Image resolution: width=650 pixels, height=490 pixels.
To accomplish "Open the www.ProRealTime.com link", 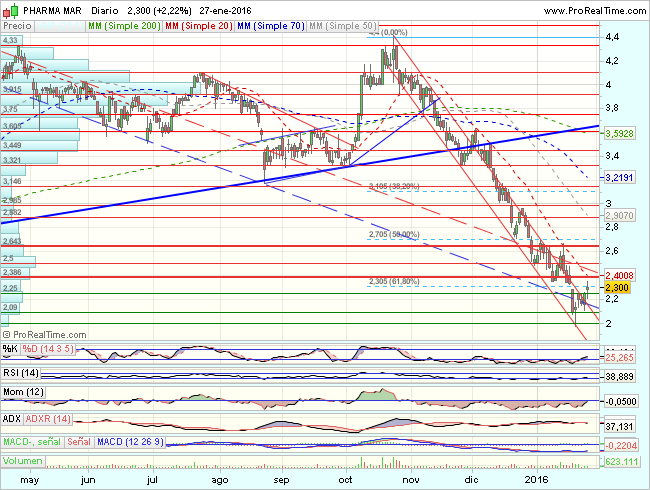I will [x=595, y=11].
